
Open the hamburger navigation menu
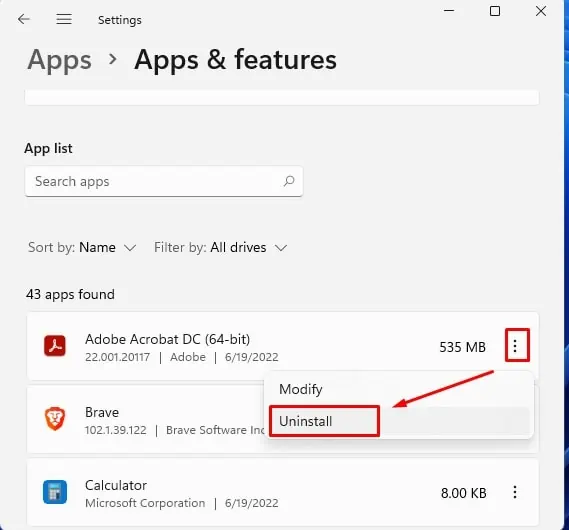pos(64,19)
